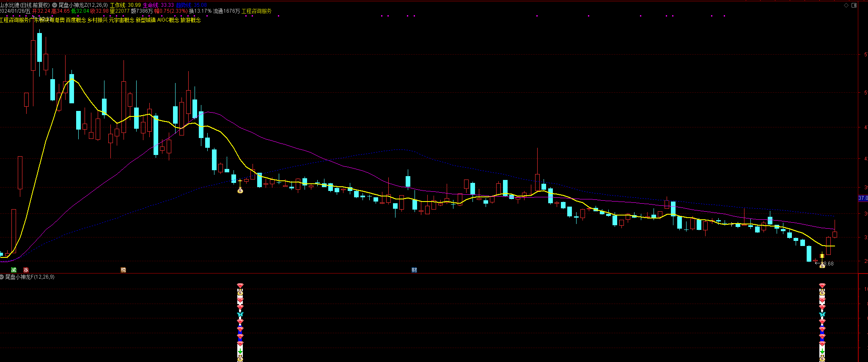Image resolution: width=868 pixels, height=362 pixels.
Task: Click the red 涨 event marker
Action: 26,270
